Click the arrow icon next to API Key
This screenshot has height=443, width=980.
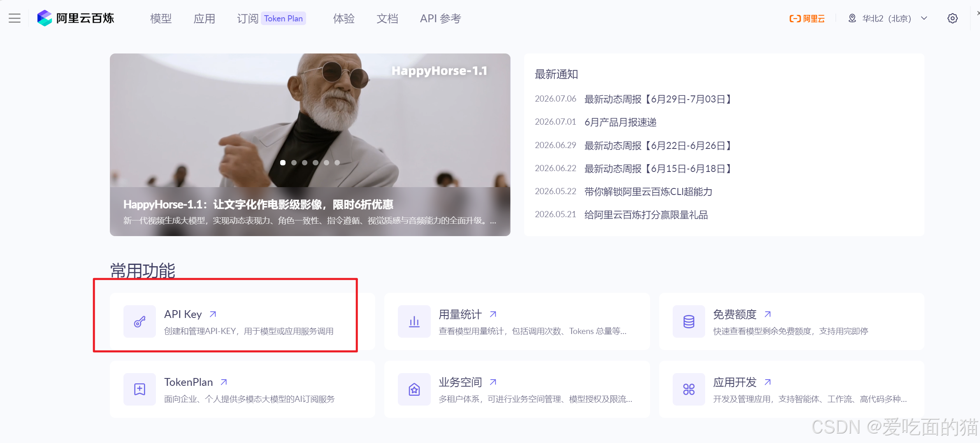213,314
